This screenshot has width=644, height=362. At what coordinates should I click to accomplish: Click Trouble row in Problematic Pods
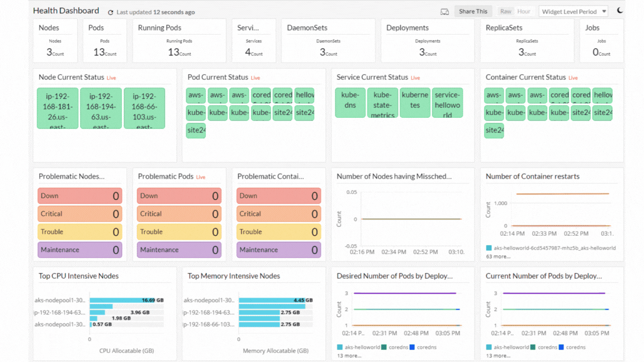tap(179, 232)
